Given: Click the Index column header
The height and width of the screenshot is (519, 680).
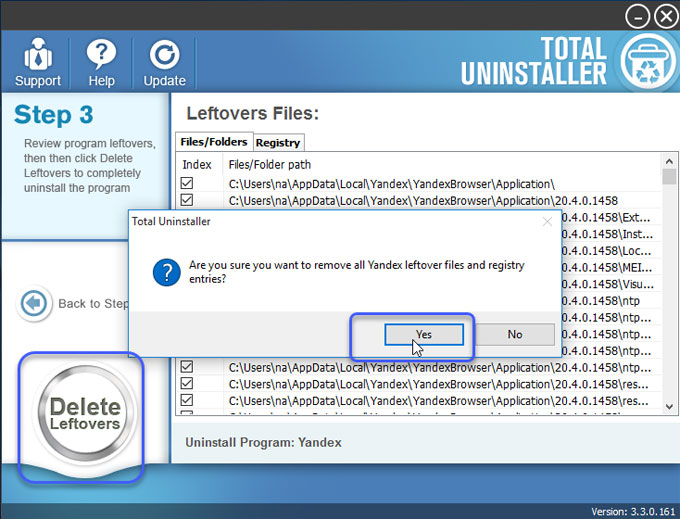Looking at the screenshot, I should point(197,165).
